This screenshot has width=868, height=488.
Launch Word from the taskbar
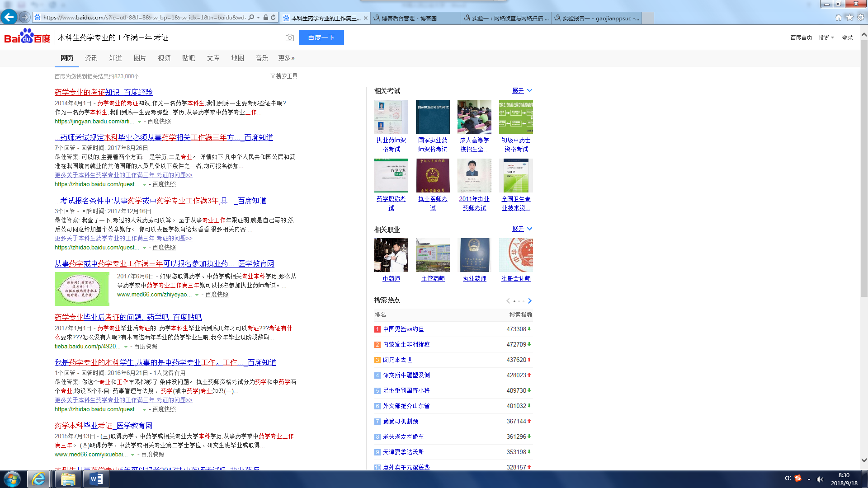point(96,479)
